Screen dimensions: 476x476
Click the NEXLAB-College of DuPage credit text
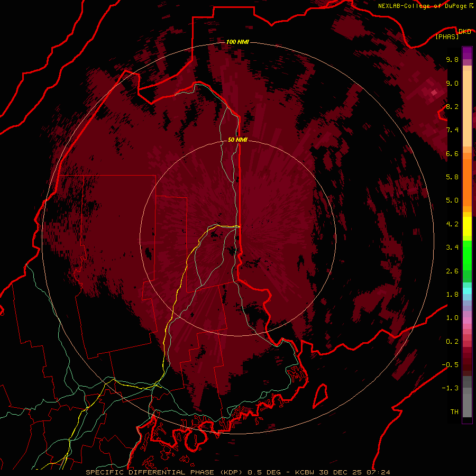coord(423,6)
